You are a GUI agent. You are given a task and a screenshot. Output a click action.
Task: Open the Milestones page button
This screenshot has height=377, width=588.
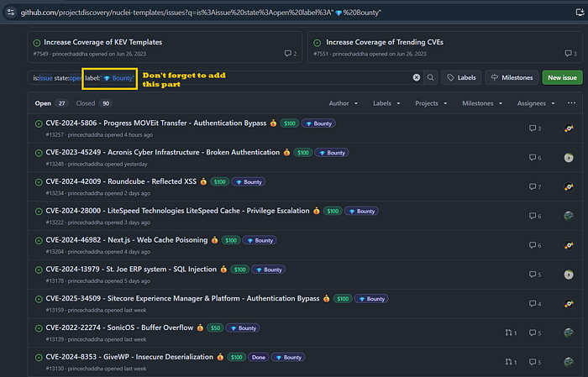coord(512,77)
